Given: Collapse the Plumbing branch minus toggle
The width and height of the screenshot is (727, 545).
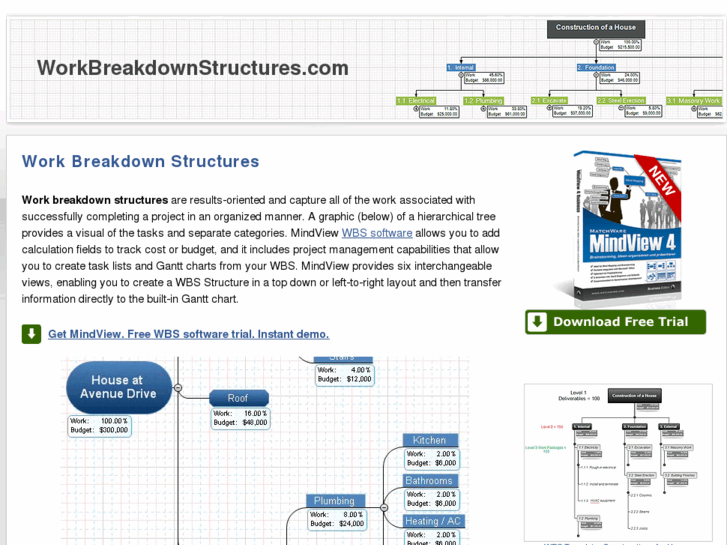Looking at the screenshot, I should (384, 507).
